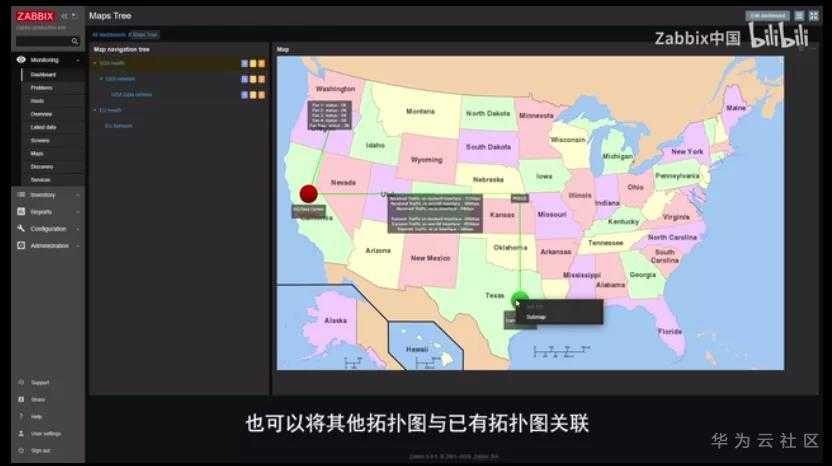Collapse the Monitoring section arrow

(x=78, y=60)
